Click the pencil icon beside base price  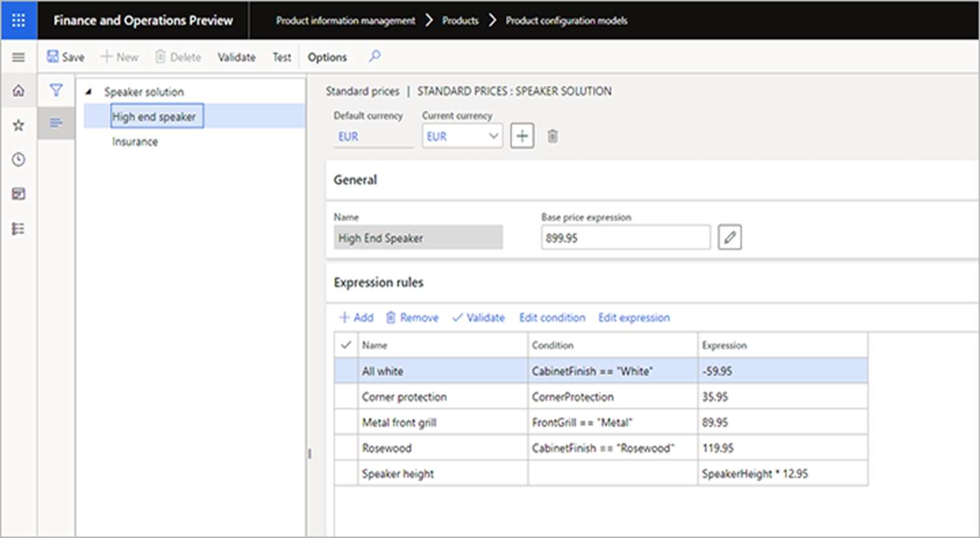tap(729, 238)
